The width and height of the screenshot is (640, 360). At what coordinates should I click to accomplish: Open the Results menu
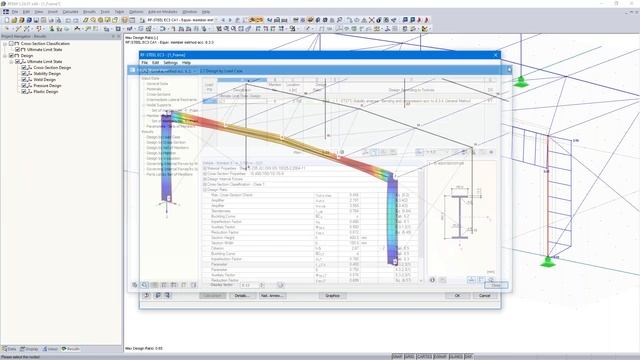pyautogui.click(x=89, y=12)
